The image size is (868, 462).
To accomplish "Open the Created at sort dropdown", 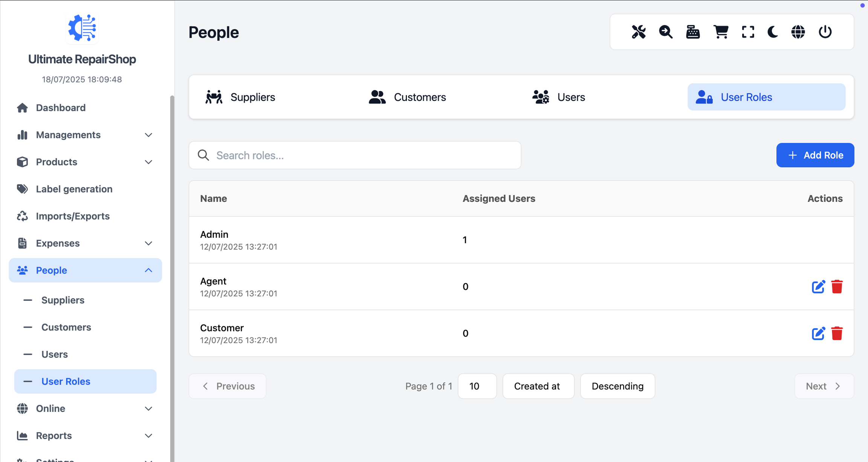I will point(538,386).
